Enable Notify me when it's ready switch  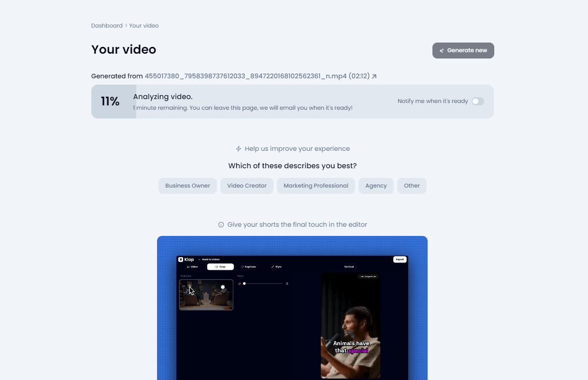477,101
